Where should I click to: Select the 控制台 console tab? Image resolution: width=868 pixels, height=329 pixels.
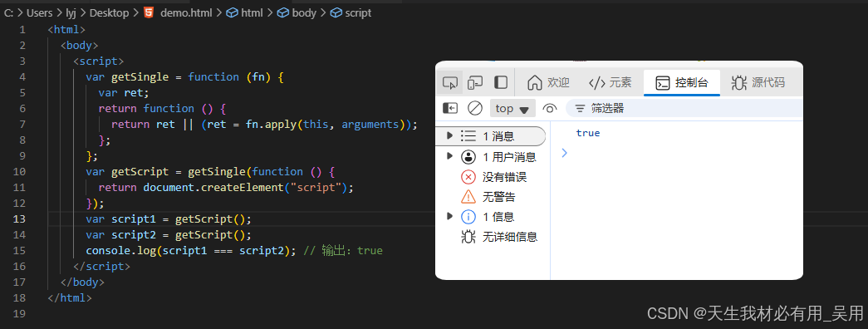(x=681, y=82)
